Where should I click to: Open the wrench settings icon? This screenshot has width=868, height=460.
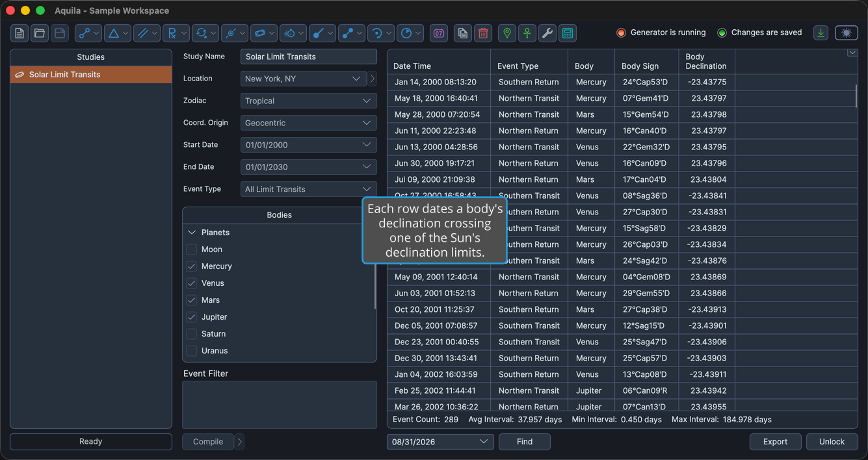point(547,33)
